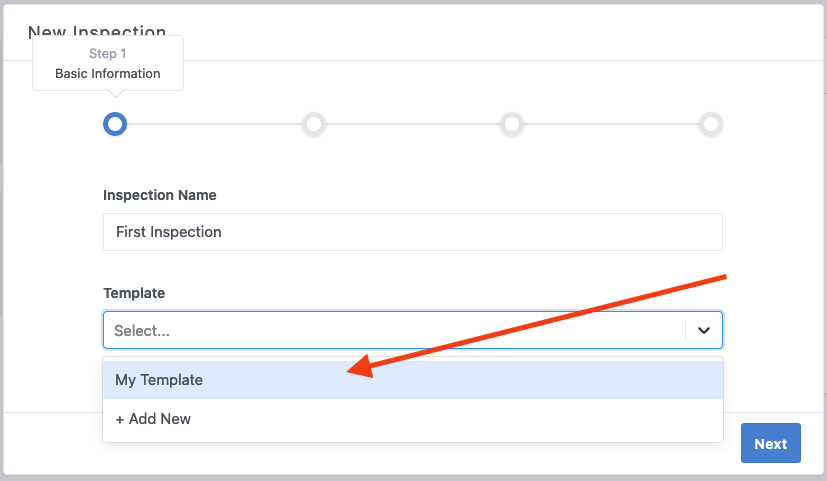Viewport: 827px width, 481px height.
Task: Focus the Inspection Name input field
Action: point(412,232)
